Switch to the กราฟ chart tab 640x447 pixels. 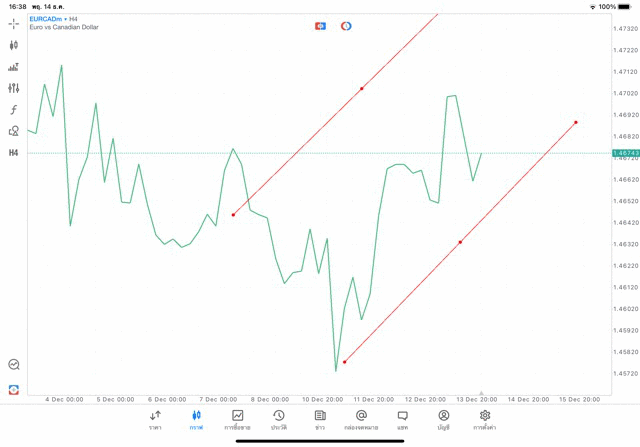[196, 420]
